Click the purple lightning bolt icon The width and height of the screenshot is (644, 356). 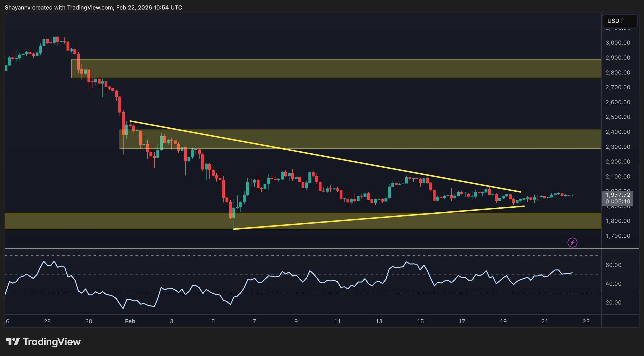click(572, 243)
